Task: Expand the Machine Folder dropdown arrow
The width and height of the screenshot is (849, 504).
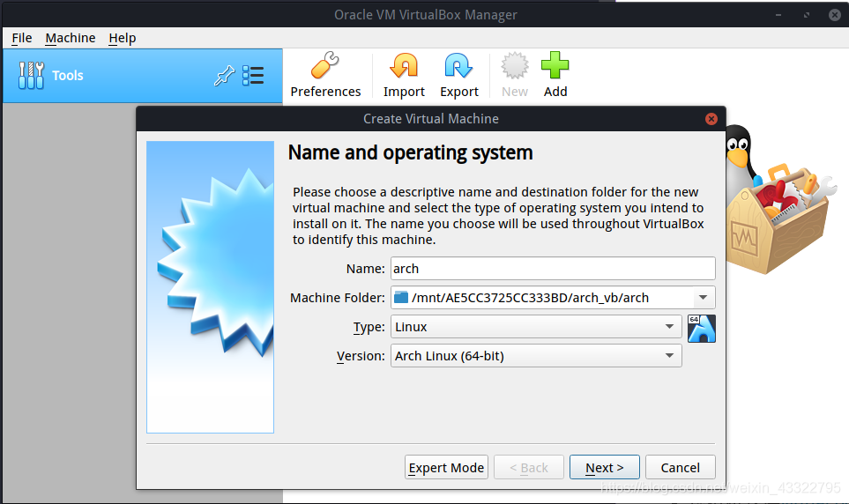Action: coord(704,297)
